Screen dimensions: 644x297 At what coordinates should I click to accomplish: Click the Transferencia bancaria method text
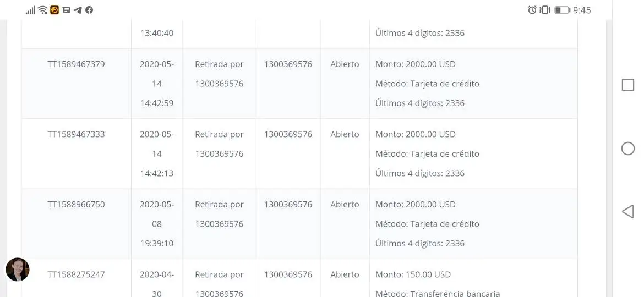click(455, 294)
